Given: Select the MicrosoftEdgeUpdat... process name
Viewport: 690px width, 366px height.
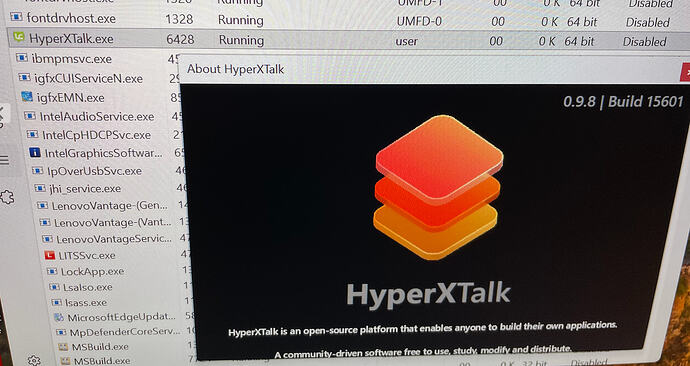Looking at the screenshot, I should click(x=121, y=317).
